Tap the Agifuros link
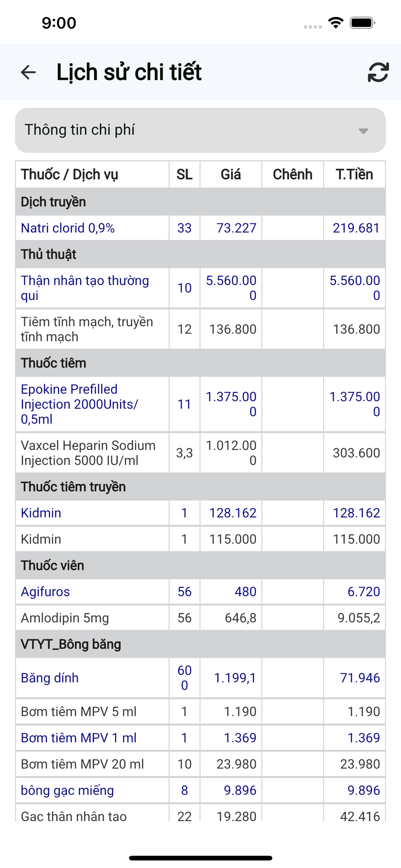401x868 pixels. click(x=46, y=592)
